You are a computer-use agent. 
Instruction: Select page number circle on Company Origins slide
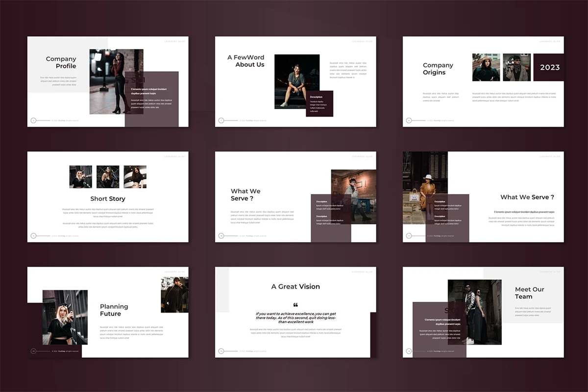(x=409, y=120)
